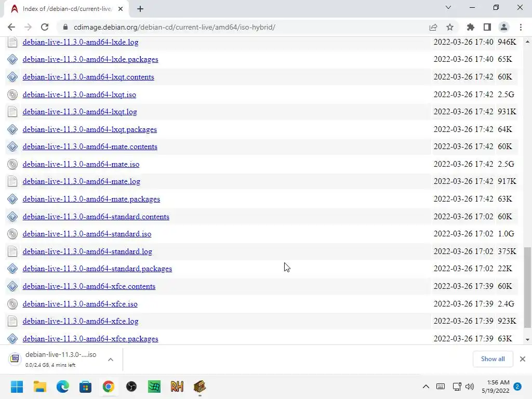
Task: Open debian-live-11.3.0-amd64-lxqt.log link
Action: (x=79, y=112)
